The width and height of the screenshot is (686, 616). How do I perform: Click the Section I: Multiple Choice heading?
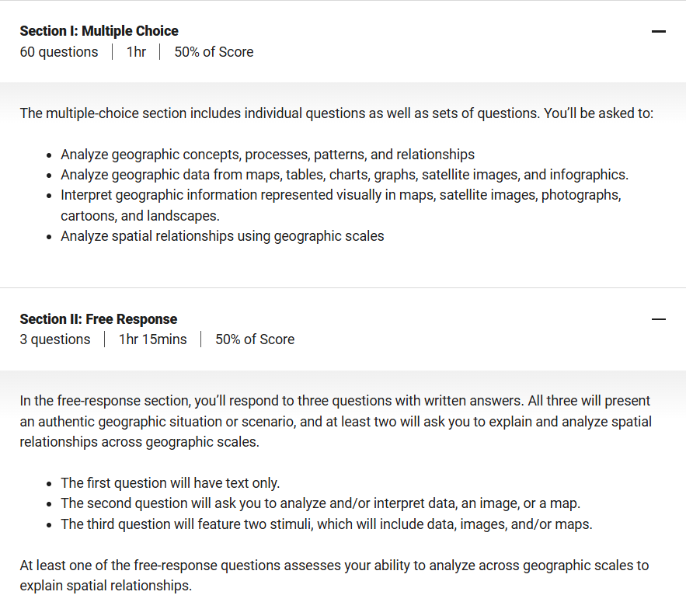(x=99, y=31)
